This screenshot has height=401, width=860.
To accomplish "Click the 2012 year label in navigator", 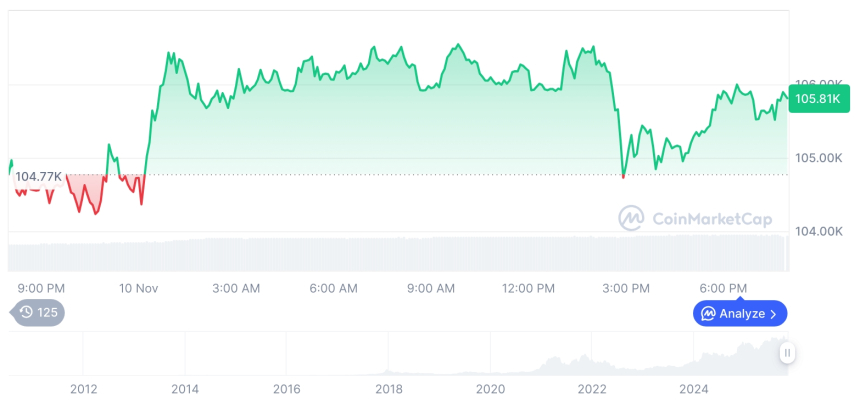I will click(83, 388).
